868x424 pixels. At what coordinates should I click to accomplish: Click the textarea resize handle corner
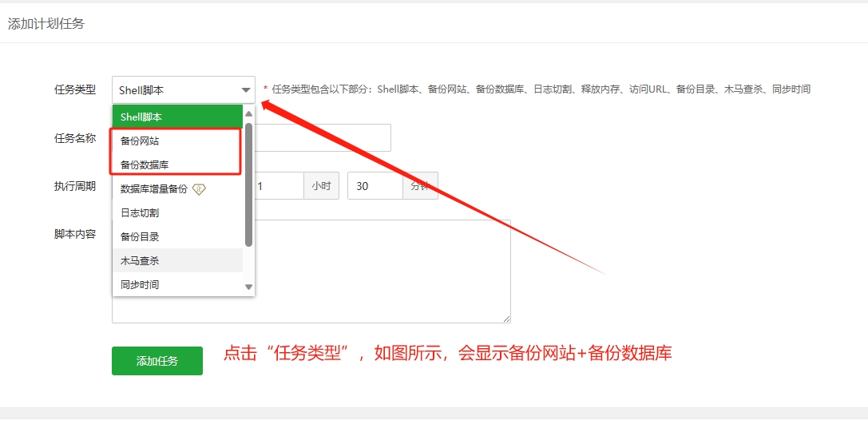click(x=506, y=319)
